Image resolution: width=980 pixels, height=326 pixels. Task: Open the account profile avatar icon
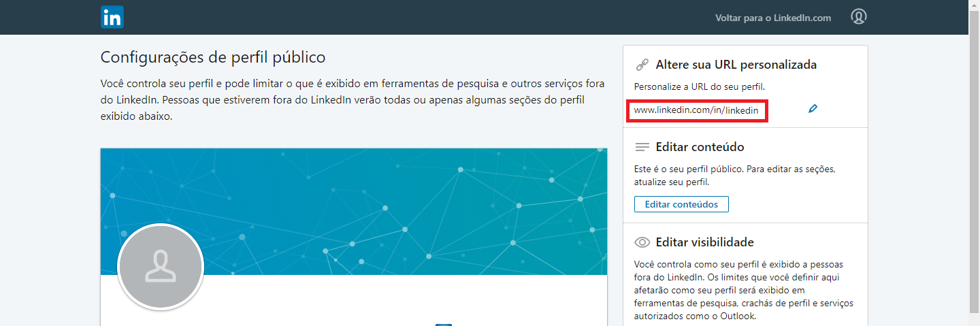(x=859, y=17)
